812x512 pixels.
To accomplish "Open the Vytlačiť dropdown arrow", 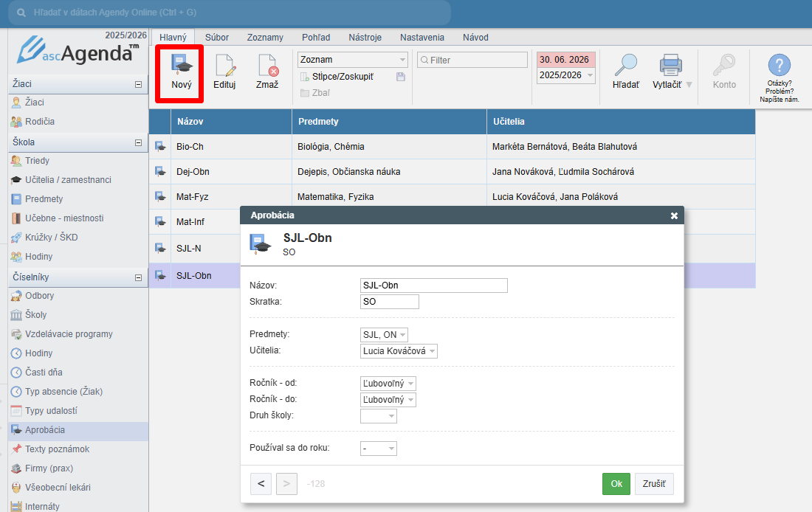I will pyautogui.click(x=689, y=84).
